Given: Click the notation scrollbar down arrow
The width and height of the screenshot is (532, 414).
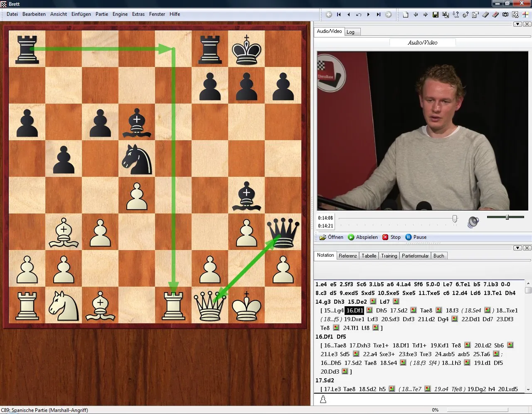Looking at the screenshot, I should pyautogui.click(x=528, y=390).
